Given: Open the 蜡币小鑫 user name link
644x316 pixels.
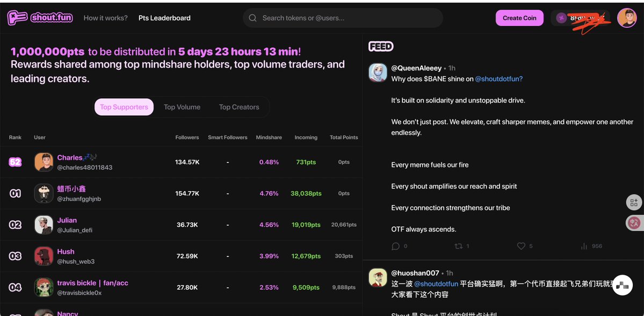Looking at the screenshot, I should [71, 189].
